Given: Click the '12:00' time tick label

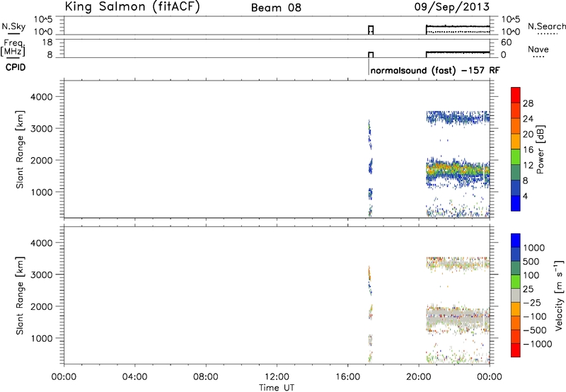Looking at the screenshot, I should (277, 377).
